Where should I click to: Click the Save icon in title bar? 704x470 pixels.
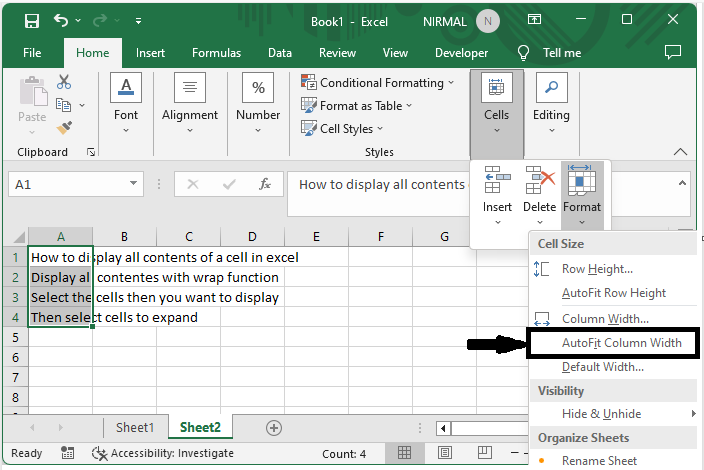[x=31, y=21]
